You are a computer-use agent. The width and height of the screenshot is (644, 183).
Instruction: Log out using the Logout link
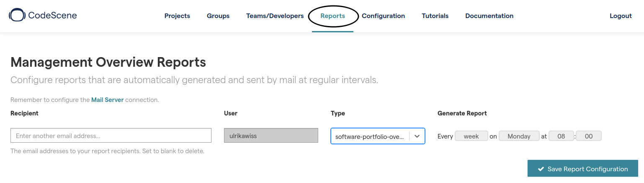(x=621, y=16)
